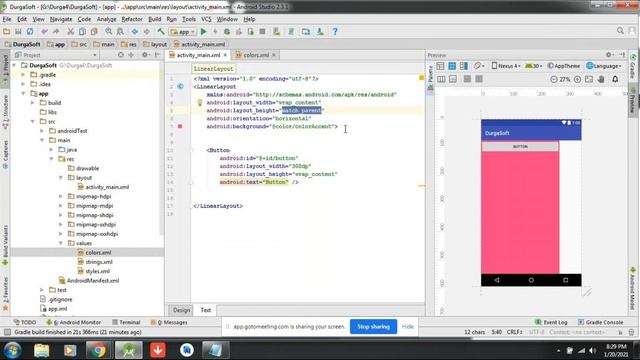Click the preview zoom in icon
This screenshot has width=640, height=360.
577,79
